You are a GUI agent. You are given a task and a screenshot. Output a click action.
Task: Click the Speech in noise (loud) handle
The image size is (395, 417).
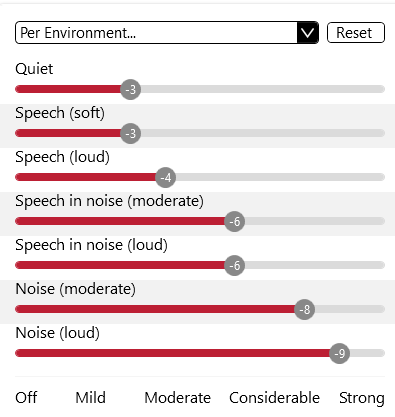click(x=235, y=265)
